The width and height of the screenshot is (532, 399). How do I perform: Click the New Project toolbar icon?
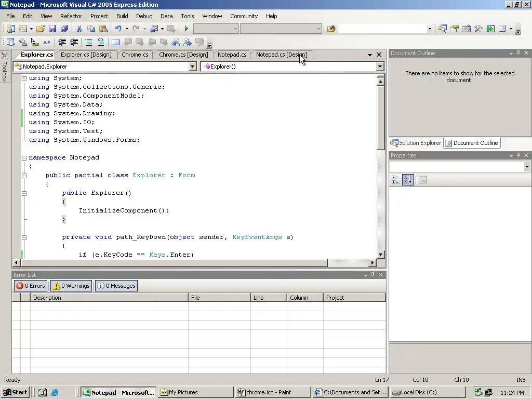tap(11, 29)
